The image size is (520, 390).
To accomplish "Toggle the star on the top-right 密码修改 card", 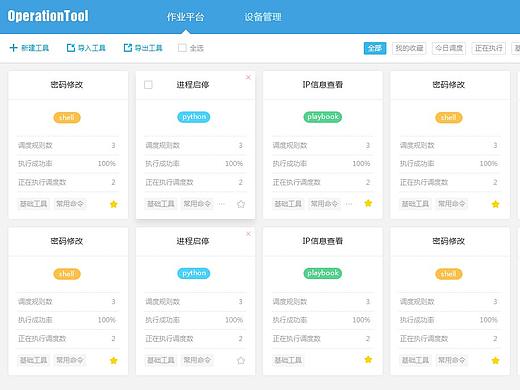I will click(x=496, y=204).
